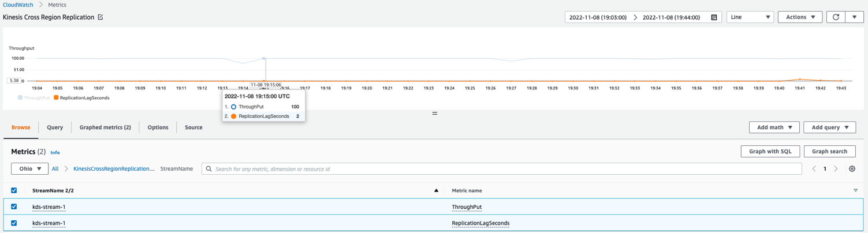Open the calendar date range picker icon
The image size is (868, 233).
coord(714,17)
